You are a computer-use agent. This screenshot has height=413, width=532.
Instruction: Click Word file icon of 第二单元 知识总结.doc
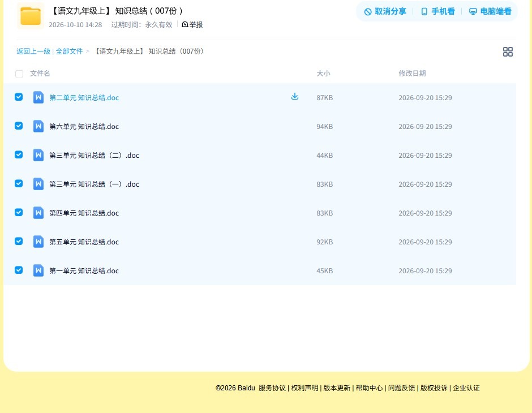pyautogui.click(x=38, y=97)
